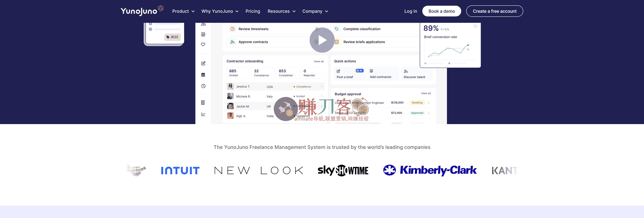Screen dimensions: 644x218
Task: Click Jessica T. avatar
Action: point(230,87)
